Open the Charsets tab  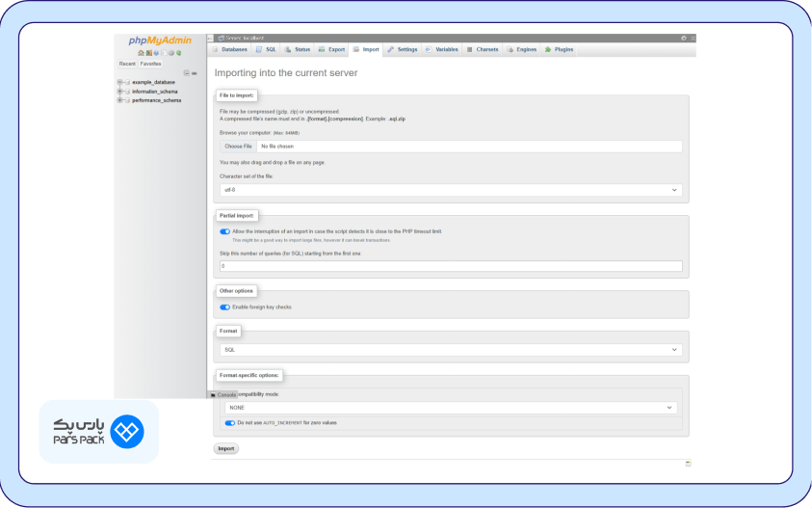click(483, 50)
